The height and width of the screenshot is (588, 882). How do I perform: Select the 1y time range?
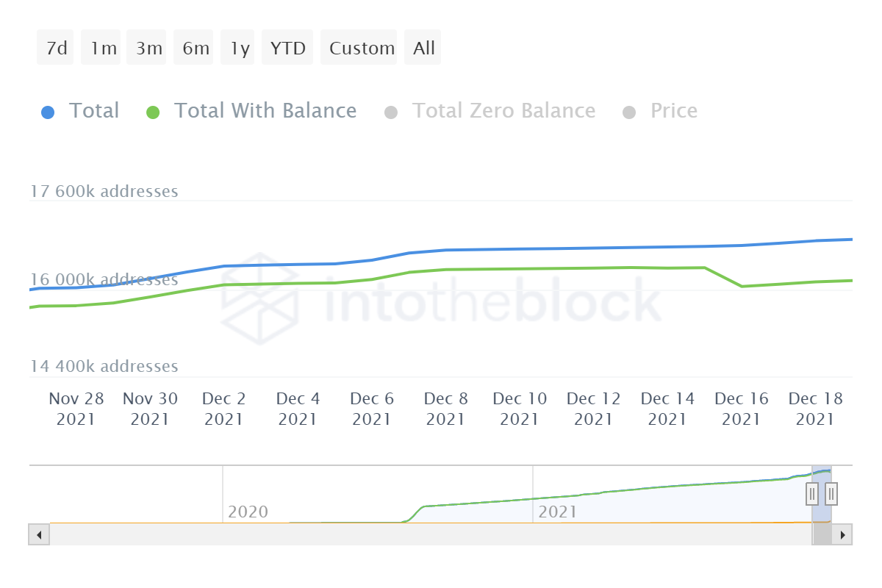click(240, 49)
